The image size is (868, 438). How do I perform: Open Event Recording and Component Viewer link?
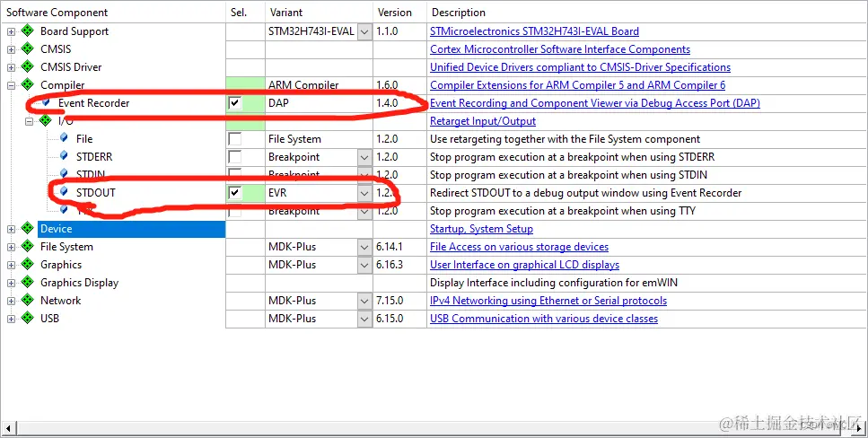tap(595, 103)
